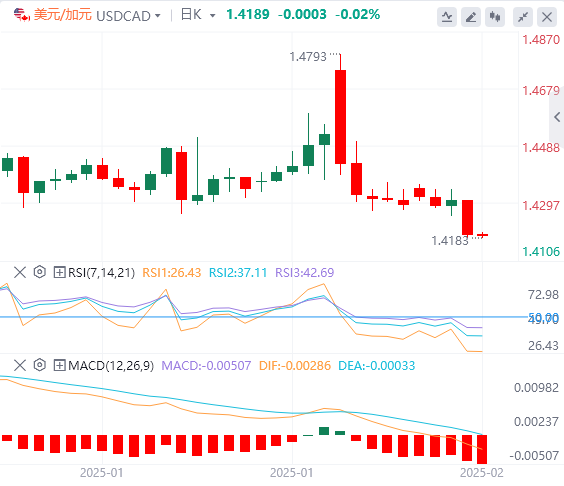Click the 2025-02 date axis marker

(x=482, y=473)
